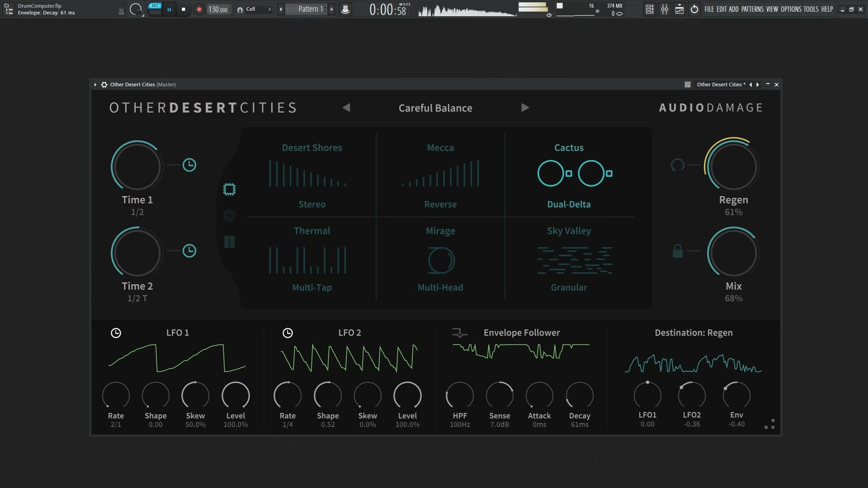This screenshot has height=488, width=868.
Task: Open the ADD menu
Action: 734,9
